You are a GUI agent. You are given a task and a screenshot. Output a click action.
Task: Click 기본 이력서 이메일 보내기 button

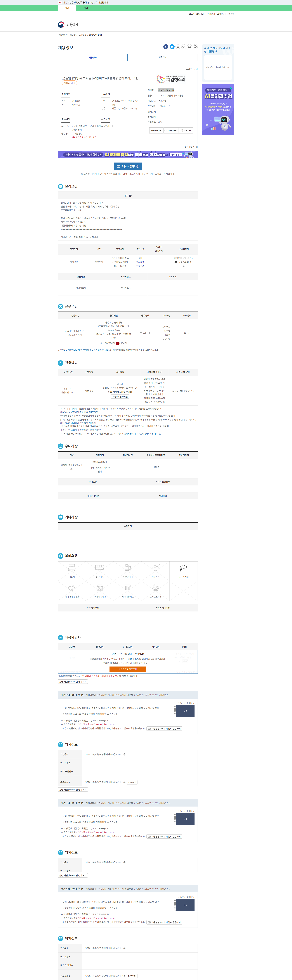[120, 392]
